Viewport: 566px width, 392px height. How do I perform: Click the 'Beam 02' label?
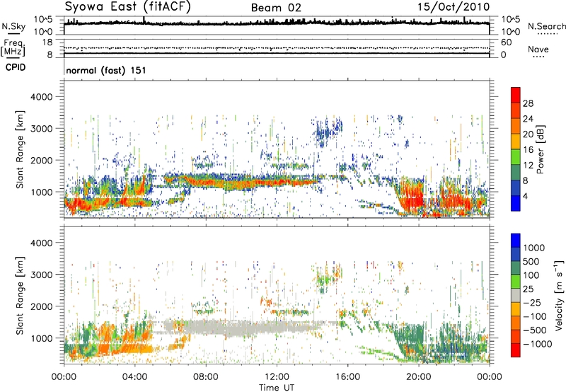click(x=276, y=8)
